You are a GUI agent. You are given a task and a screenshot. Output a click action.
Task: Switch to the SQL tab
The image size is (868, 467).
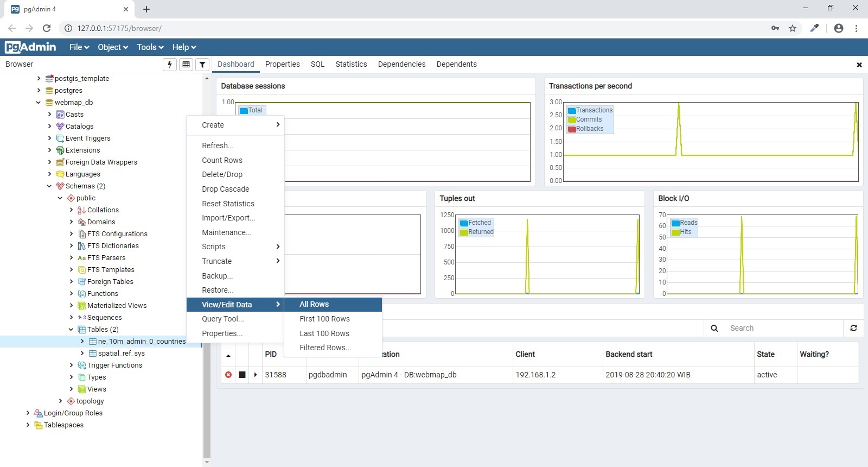(x=318, y=64)
